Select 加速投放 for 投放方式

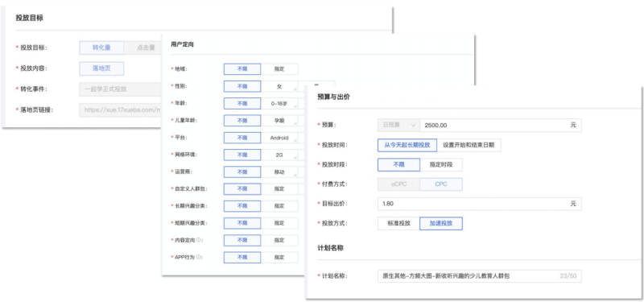coord(441,224)
